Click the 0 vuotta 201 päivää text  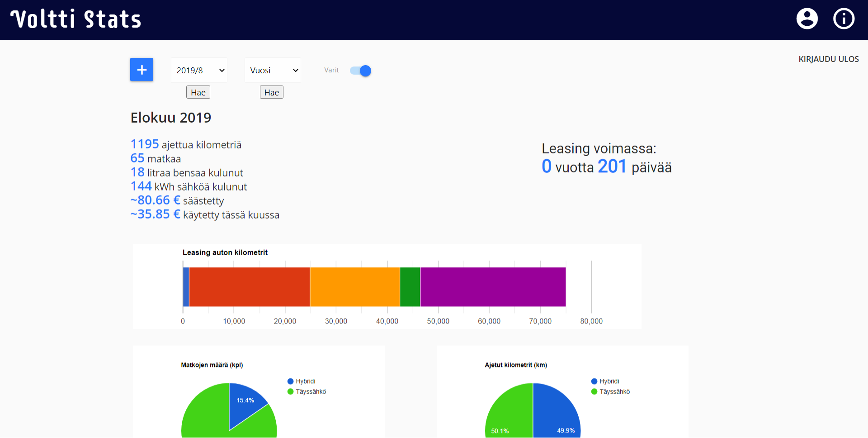[x=607, y=167]
